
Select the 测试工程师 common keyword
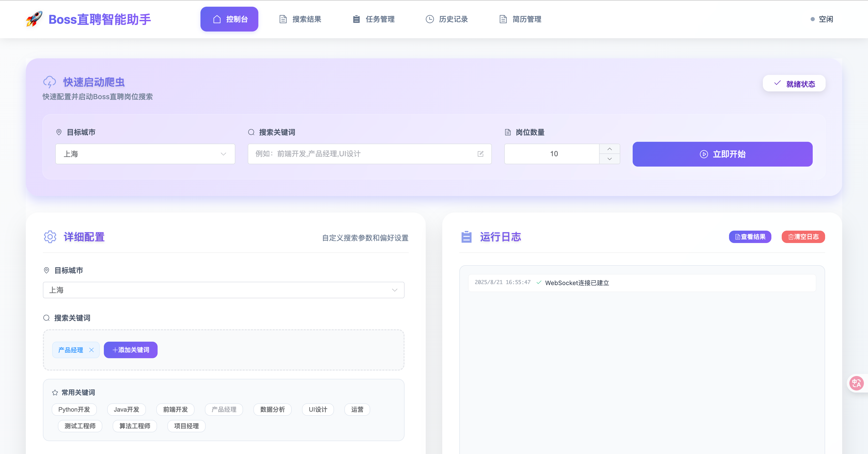[x=80, y=426]
